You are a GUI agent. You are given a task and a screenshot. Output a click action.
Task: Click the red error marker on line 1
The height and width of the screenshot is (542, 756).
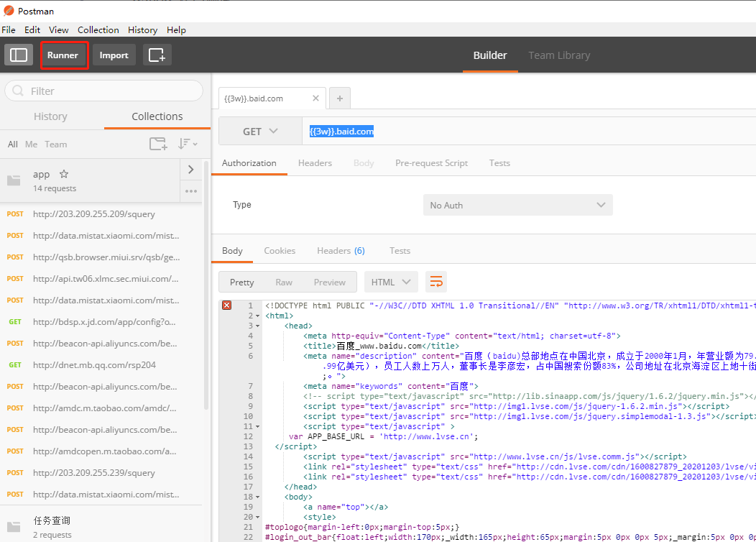(226, 306)
